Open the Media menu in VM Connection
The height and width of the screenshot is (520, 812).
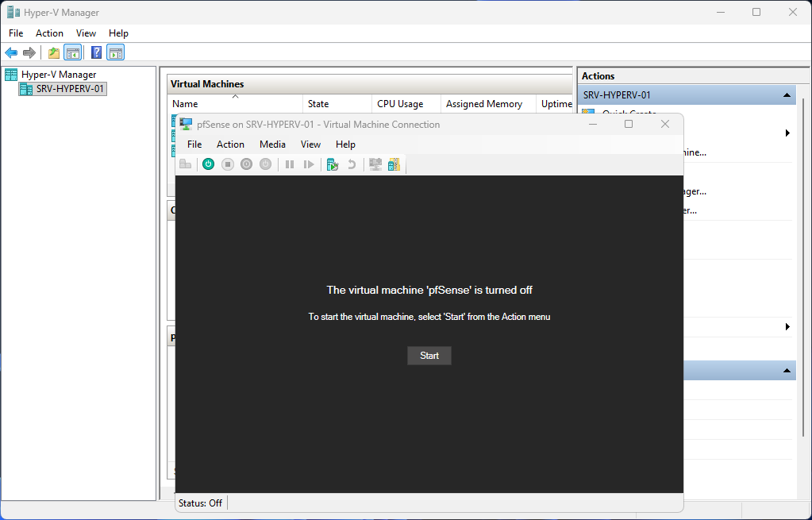272,144
